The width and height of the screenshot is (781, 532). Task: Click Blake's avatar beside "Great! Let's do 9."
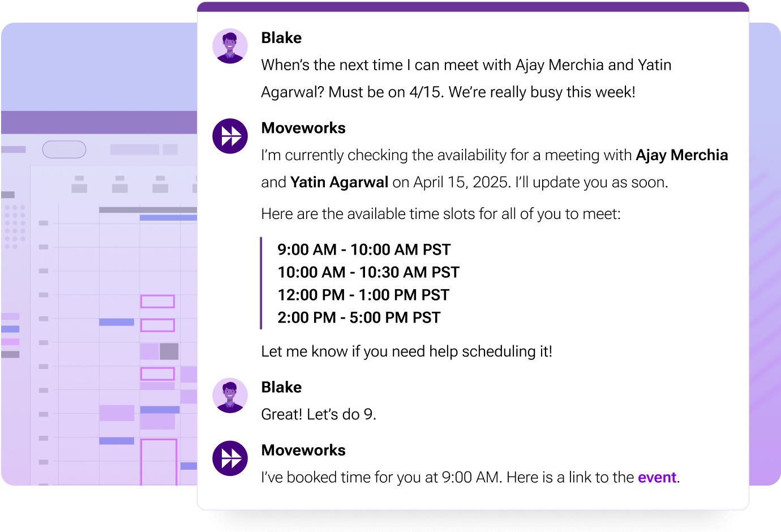(230, 395)
